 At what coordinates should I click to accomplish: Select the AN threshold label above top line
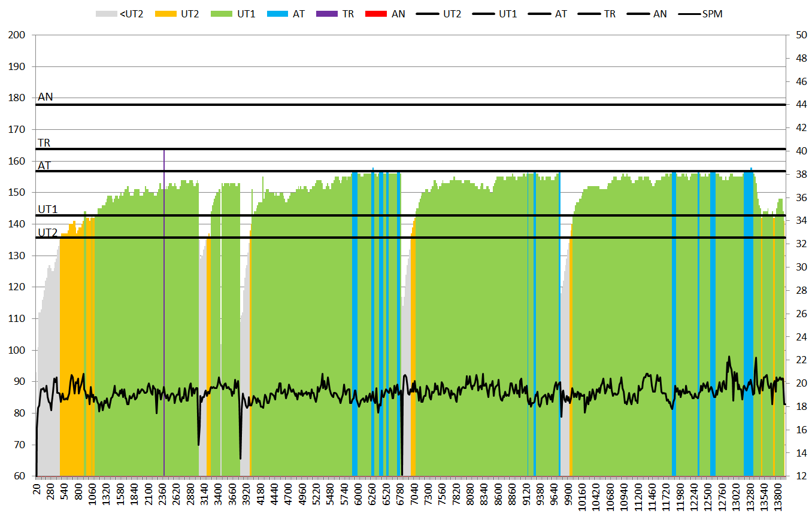45,97
